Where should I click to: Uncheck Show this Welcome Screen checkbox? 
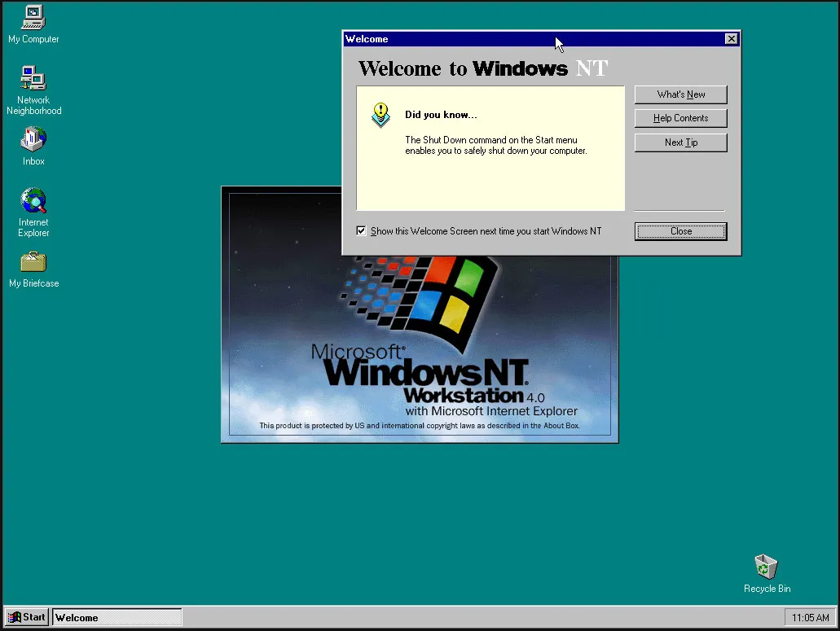361,230
